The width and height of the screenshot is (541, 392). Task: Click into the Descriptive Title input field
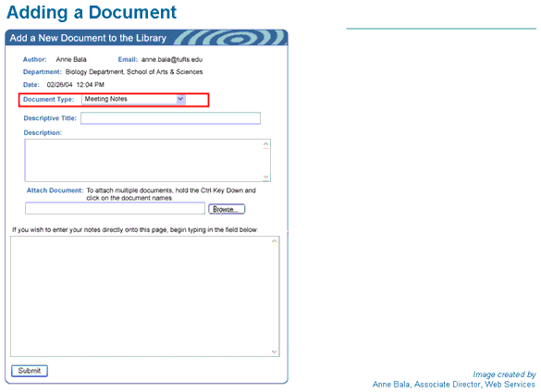click(170, 118)
